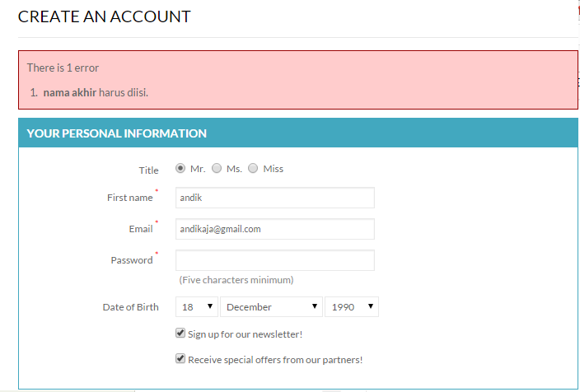Click the 'nama akhir harus diisi' error message
The image size is (580, 392).
[96, 92]
